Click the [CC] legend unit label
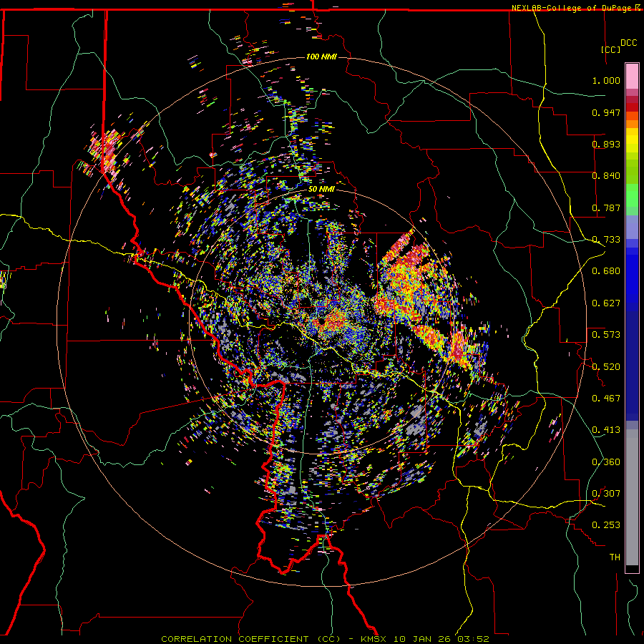The height and width of the screenshot is (644, 644). 610,49
